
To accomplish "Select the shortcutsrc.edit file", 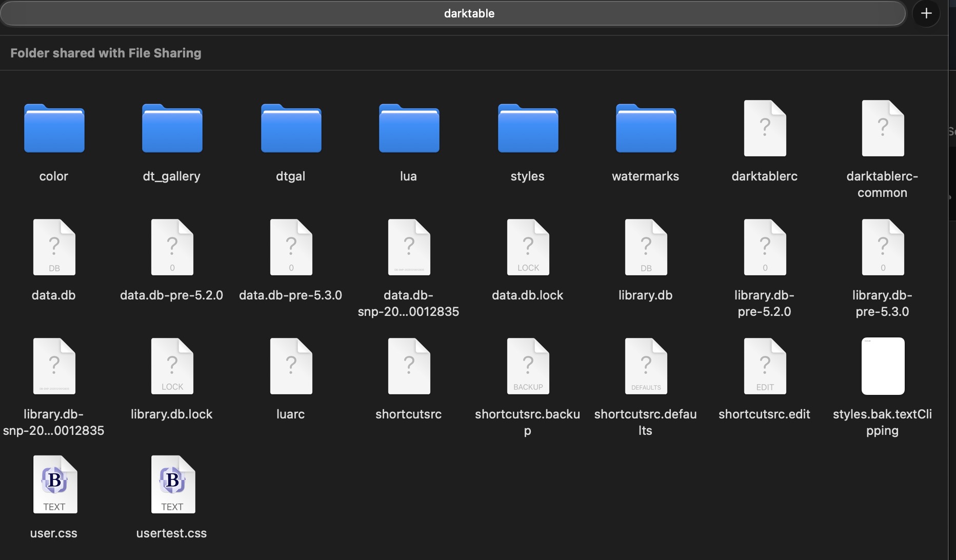I will pos(765,367).
